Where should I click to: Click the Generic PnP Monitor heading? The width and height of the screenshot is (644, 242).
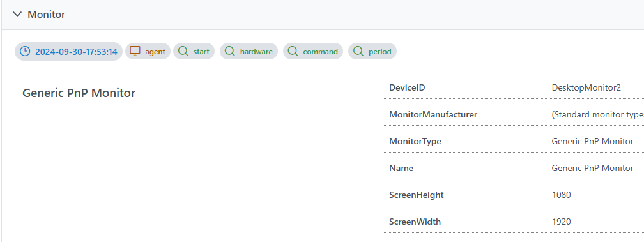pos(79,93)
